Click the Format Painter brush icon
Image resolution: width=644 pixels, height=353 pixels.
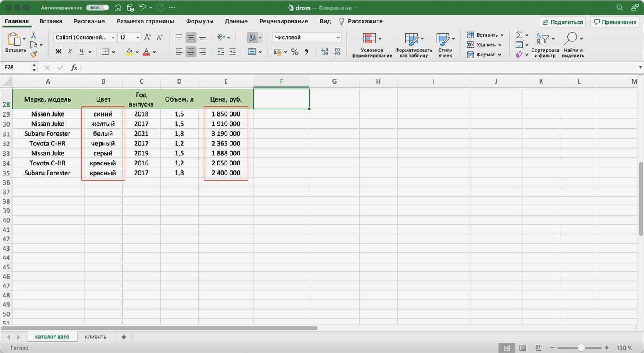coord(34,54)
